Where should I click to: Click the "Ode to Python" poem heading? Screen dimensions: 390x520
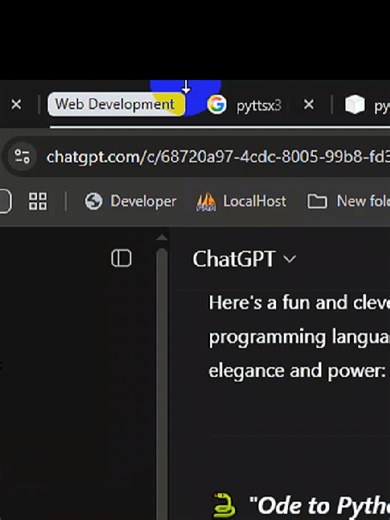(x=320, y=506)
